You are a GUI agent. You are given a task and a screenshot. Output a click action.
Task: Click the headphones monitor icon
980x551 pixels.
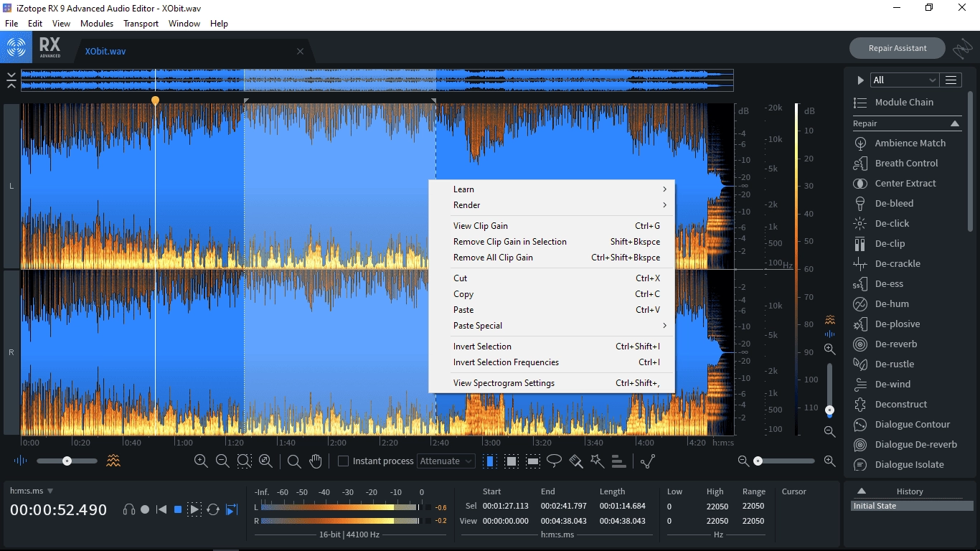click(x=129, y=509)
